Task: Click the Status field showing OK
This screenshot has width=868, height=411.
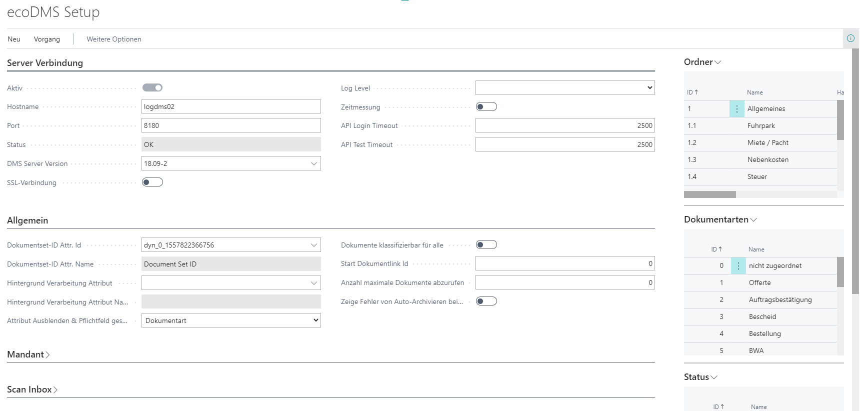Action: click(231, 144)
